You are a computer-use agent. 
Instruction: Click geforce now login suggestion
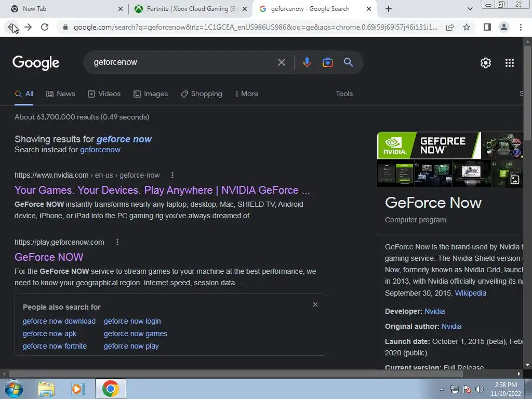[x=132, y=321]
